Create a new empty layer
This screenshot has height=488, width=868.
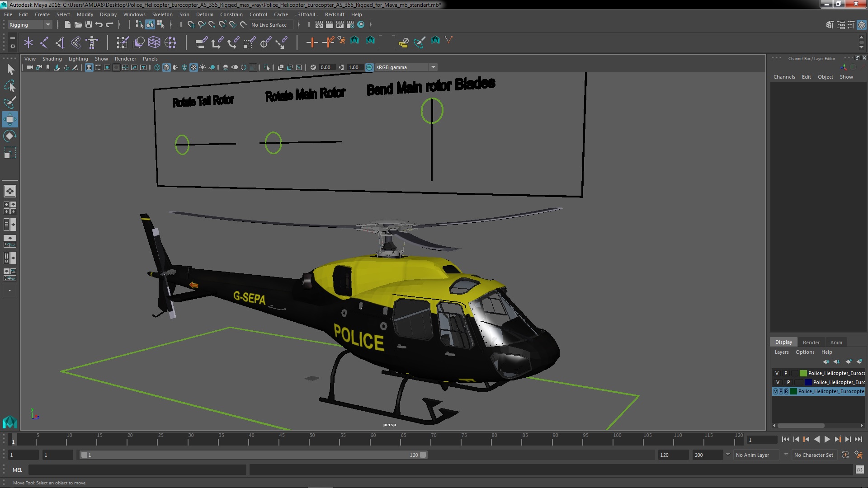[x=848, y=361]
